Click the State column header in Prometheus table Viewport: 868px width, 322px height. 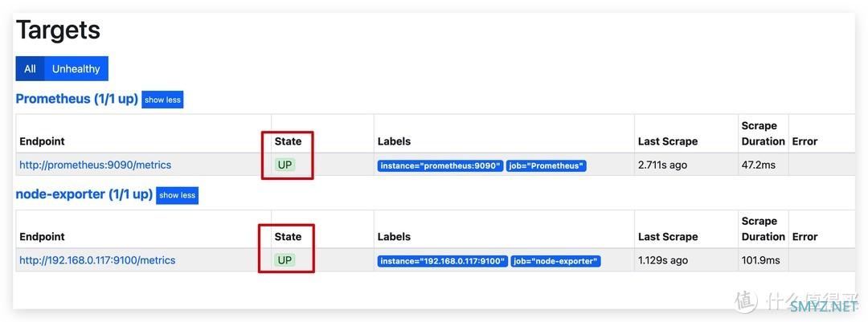coord(288,141)
